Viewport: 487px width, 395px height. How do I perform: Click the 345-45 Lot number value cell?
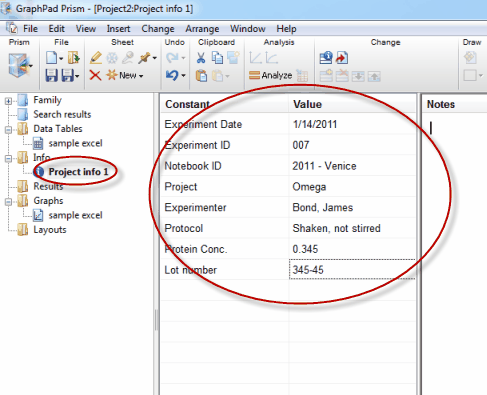pyautogui.click(x=352, y=269)
